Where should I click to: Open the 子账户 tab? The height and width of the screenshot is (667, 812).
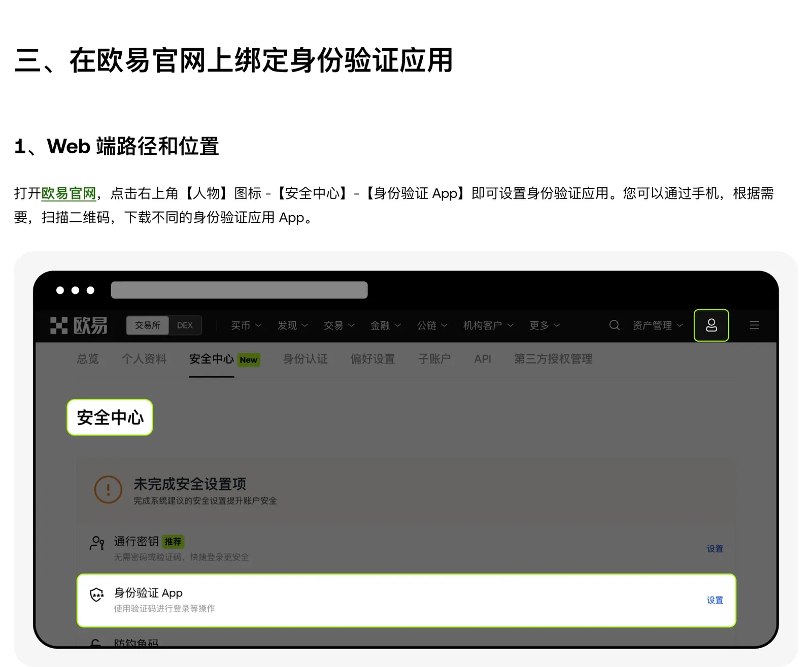pyautogui.click(x=434, y=359)
